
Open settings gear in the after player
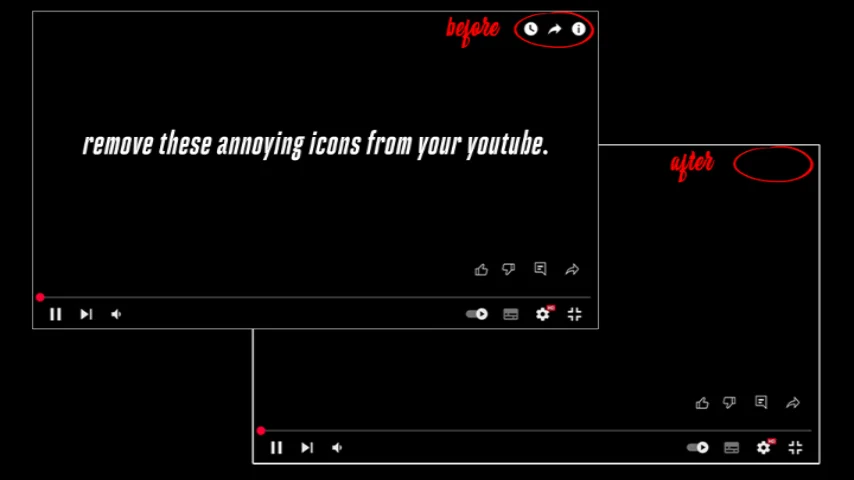(764, 447)
